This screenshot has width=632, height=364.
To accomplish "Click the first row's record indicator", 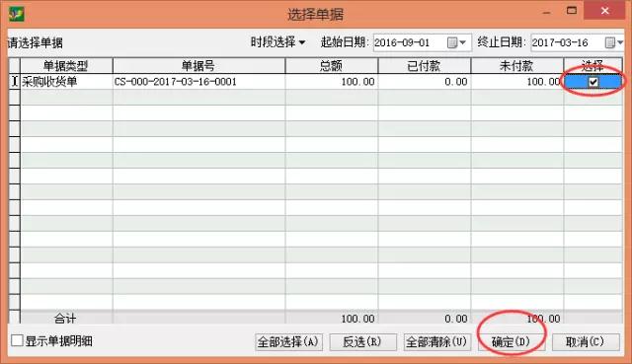I will point(14,82).
